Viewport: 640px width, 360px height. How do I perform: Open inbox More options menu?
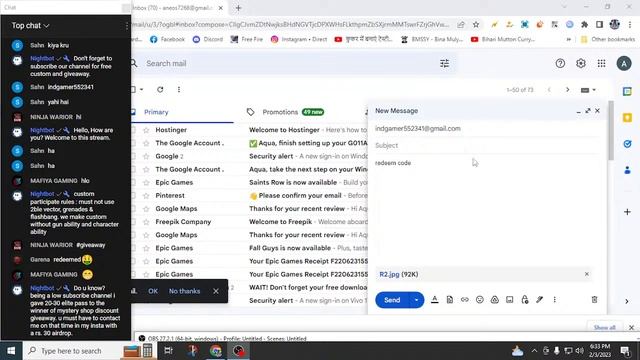coord(179,89)
